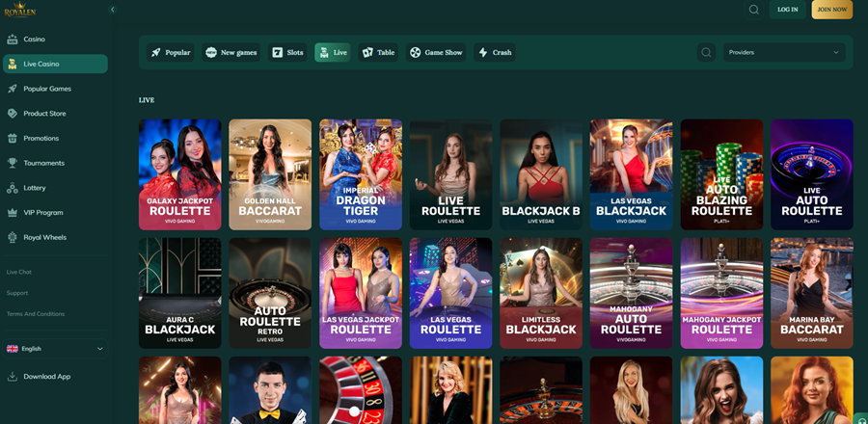Select the Live category tab
The image size is (868, 424).
pos(333,52)
